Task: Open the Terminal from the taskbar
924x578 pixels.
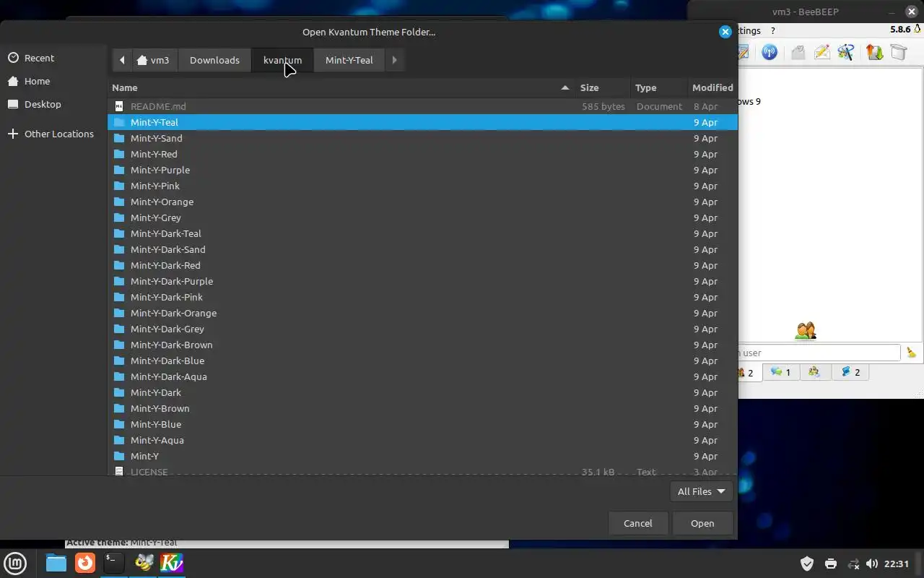Action: 113,562
